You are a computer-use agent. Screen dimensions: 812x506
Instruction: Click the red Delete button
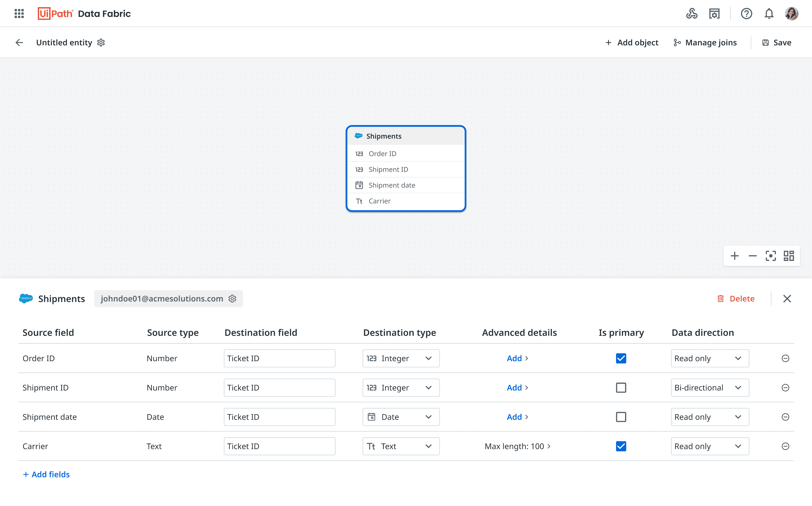pos(736,299)
